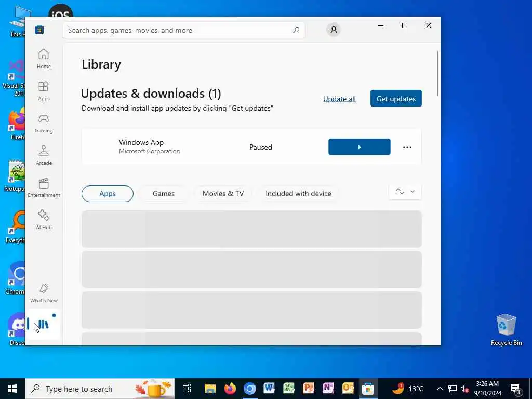Open File Explorer from taskbar
The image size is (532, 399).
point(210,389)
